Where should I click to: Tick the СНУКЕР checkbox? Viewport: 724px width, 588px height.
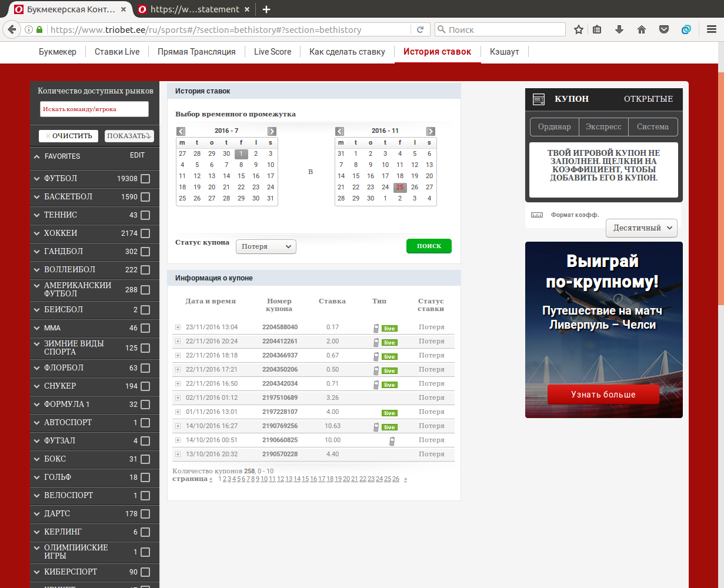point(145,386)
